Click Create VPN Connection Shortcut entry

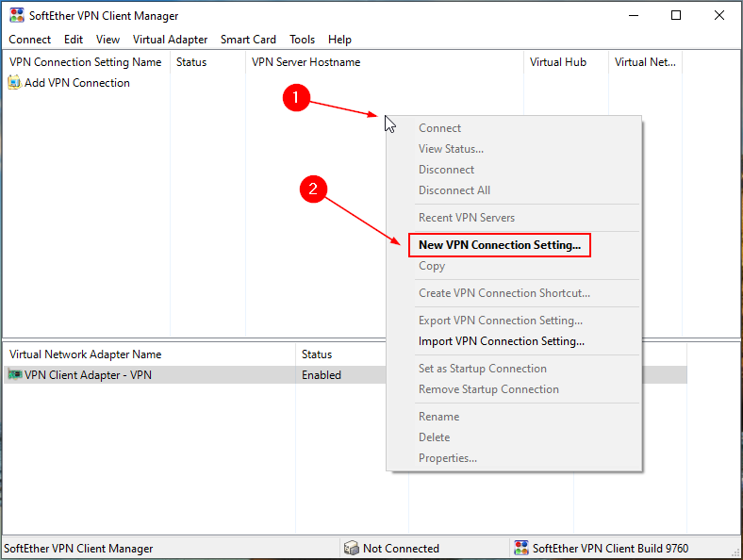point(514,293)
